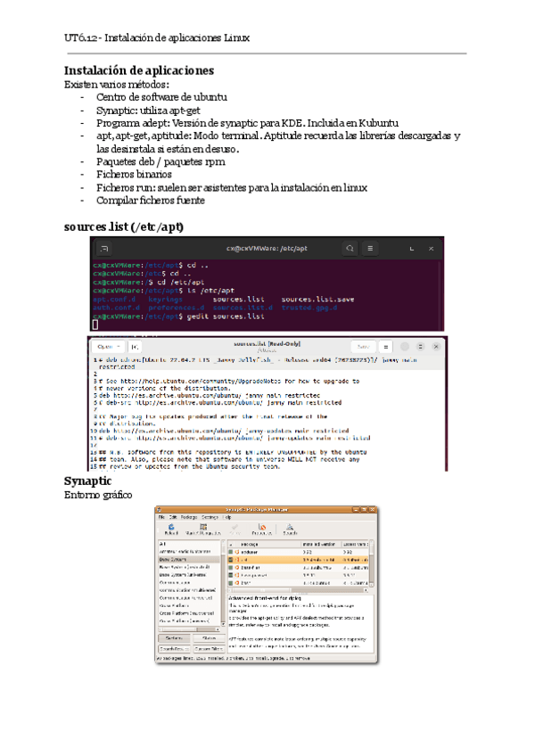Screen dimensions: 535x756
Task: Click the gedit new document icon
Action: tap(135, 347)
